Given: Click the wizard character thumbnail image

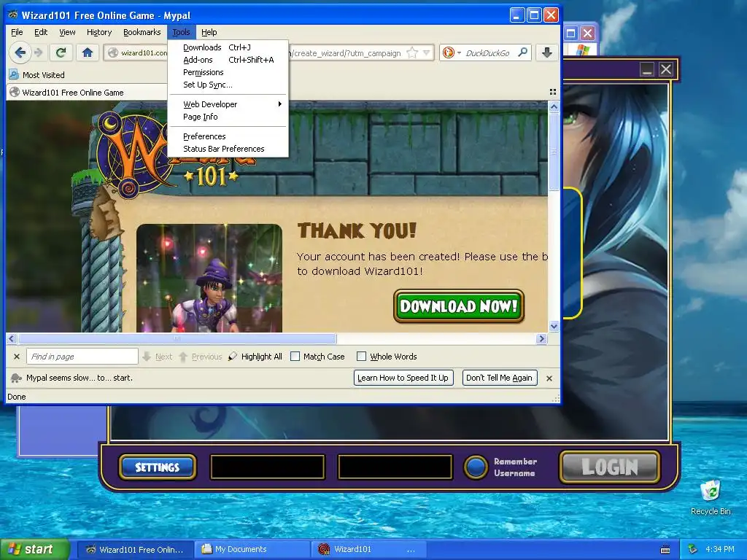Looking at the screenshot, I should coord(209,278).
